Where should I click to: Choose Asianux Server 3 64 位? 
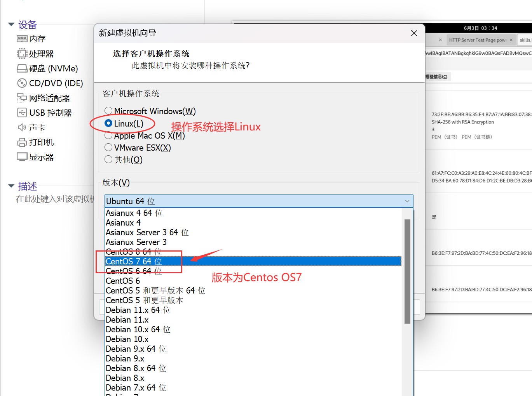coord(253,232)
